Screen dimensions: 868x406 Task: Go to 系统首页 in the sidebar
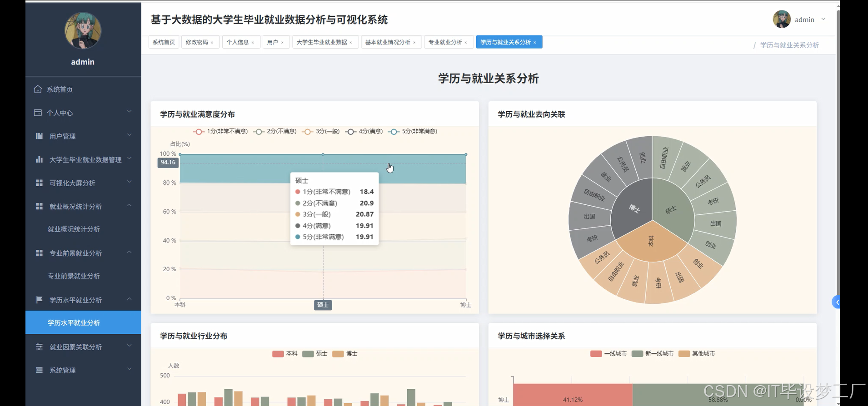(x=83, y=89)
